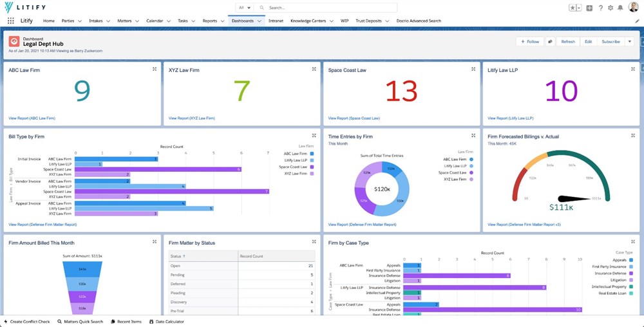Open View Report (Litify Law LLP) link

coord(511,118)
